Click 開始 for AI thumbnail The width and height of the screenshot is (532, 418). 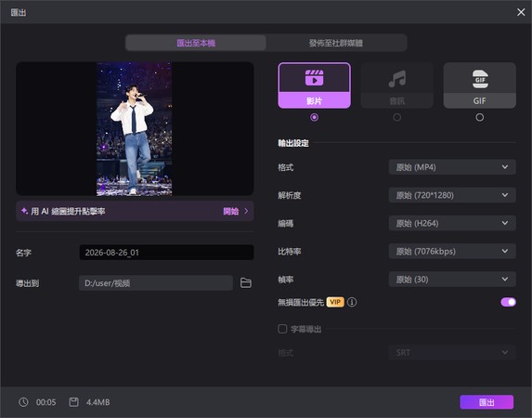pos(230,211)
